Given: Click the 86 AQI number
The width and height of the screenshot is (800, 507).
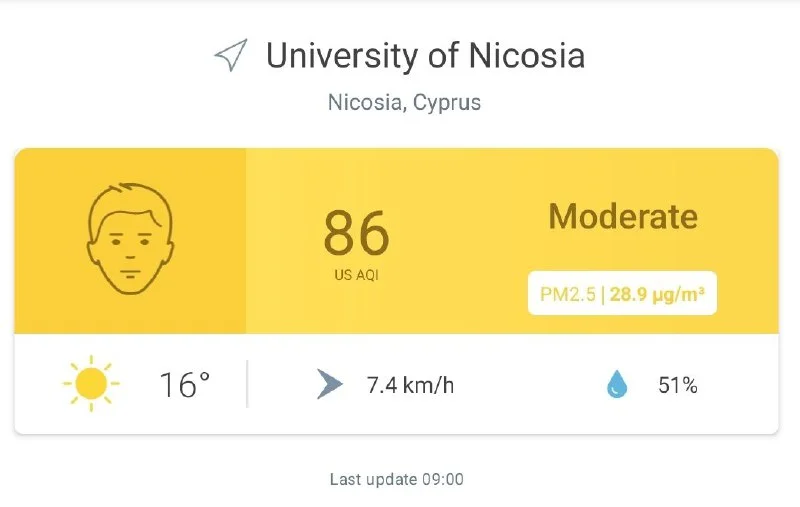Looking at the screenshot, I should pos(356,233).
